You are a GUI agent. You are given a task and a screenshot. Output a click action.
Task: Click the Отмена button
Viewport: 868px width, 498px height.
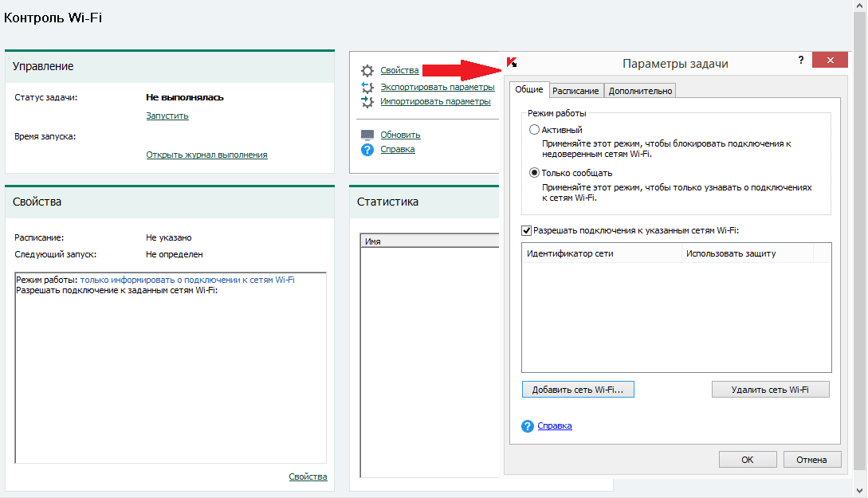(x=811, y=460)
